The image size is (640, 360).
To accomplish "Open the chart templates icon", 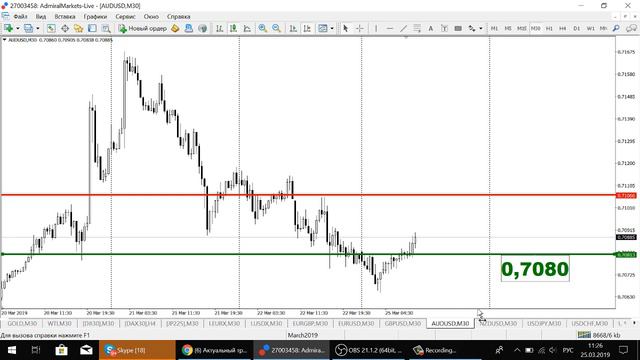I will [323, 28].
